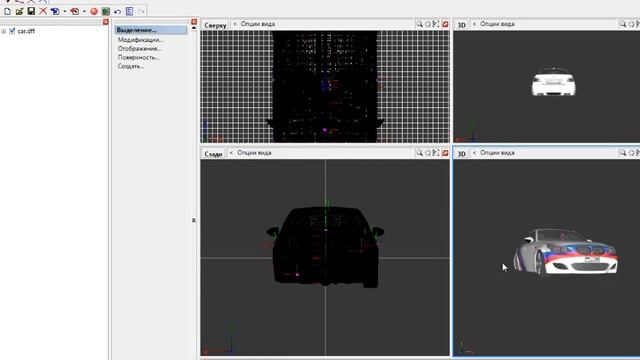Open Опции вида in the Сверху viewport
The width and height of the screenshot is (640, 360).
click(x=258, y=24)
